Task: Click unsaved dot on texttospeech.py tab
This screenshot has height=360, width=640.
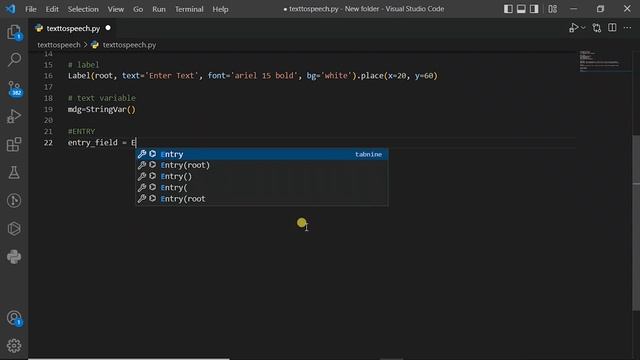Action: [108, 28]
